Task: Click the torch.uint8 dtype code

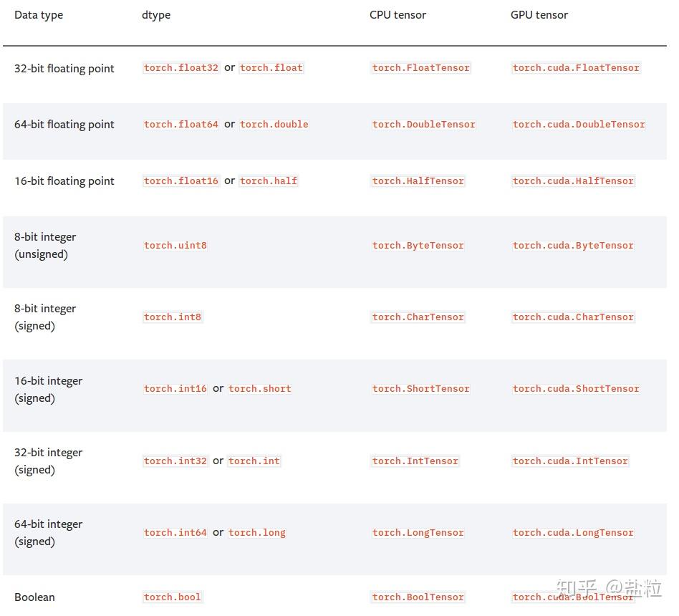Action: [175, 246]
